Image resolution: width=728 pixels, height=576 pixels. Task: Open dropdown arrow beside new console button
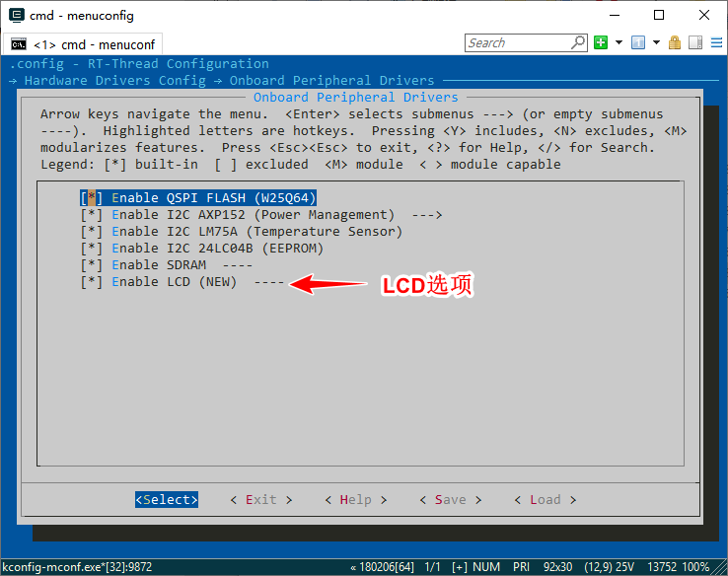pos(619,42)
